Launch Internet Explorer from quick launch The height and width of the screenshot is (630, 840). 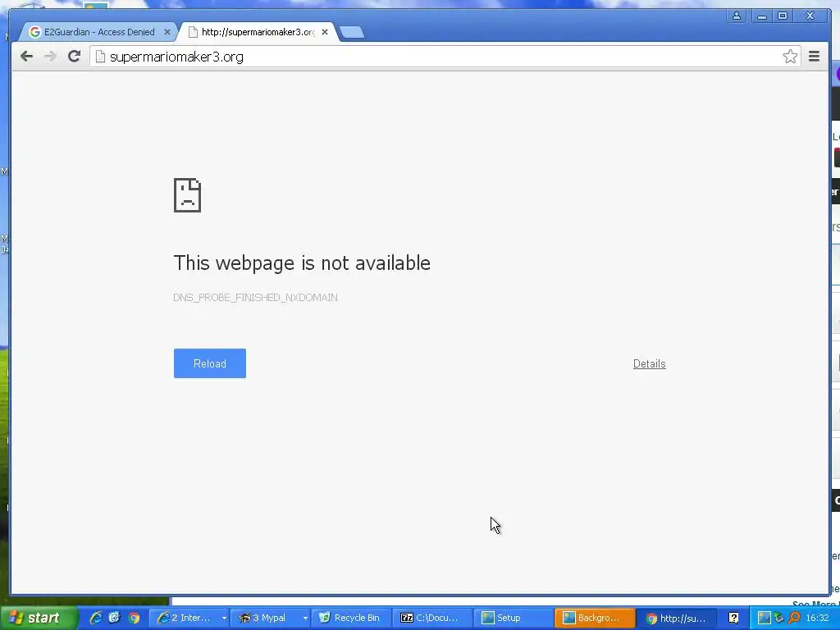[96, 618]
